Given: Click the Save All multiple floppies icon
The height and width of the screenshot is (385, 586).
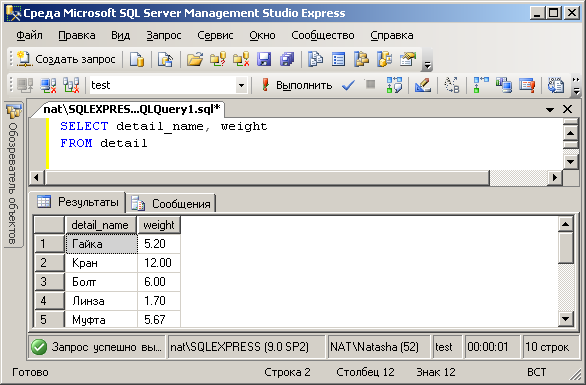Looking at the screenshot, I should pos(287,59).
